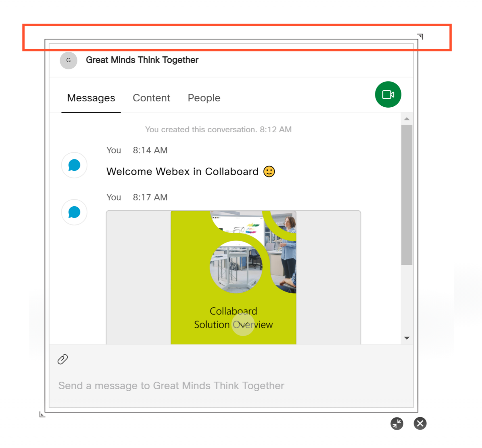Click the round X close button
482x448 pixels.
420,423
